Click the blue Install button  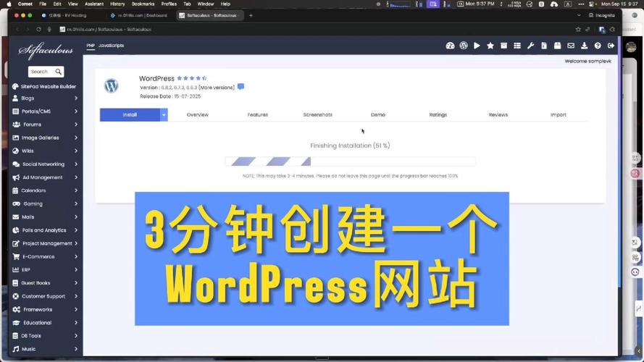pos(130,114)
